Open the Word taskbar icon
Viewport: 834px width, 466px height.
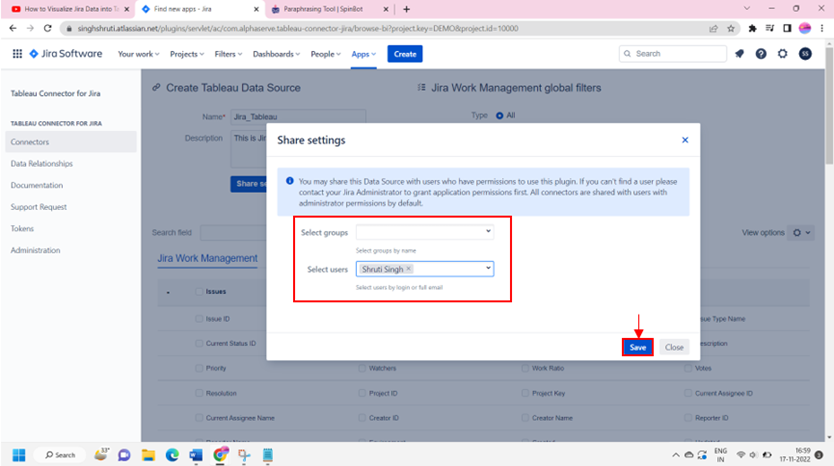[196, 455]
